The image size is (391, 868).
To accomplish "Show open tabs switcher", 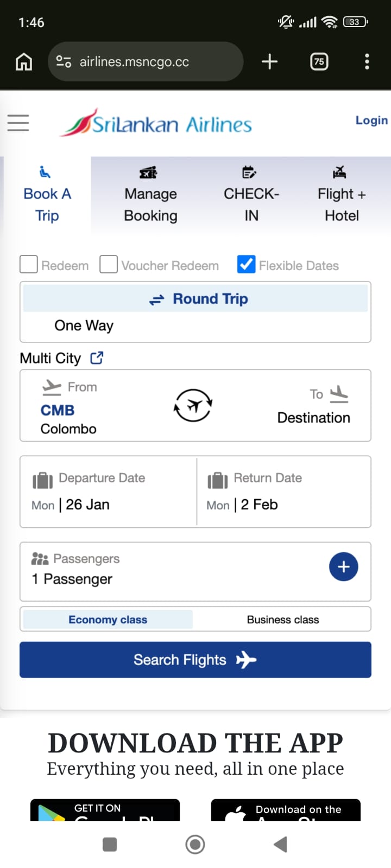I will (319, 62).
